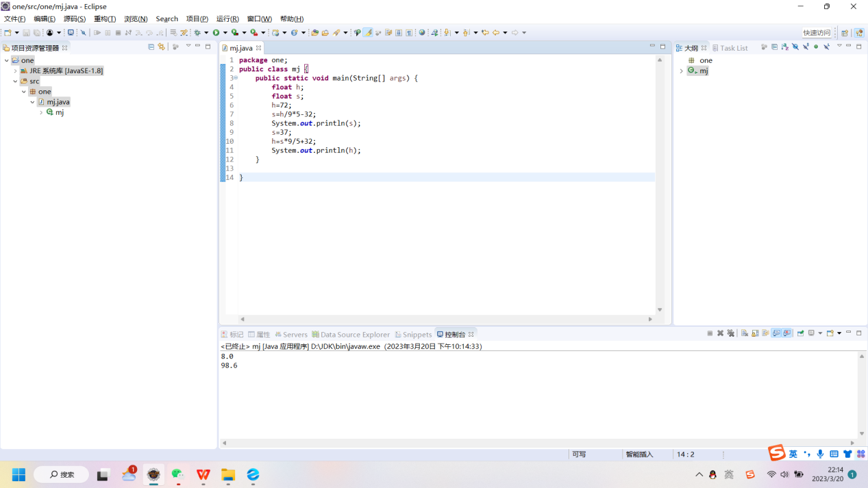The image size is (868, 488).
Task: Open the Open Console dropdown arrow
Action: (x=839, y=333)
